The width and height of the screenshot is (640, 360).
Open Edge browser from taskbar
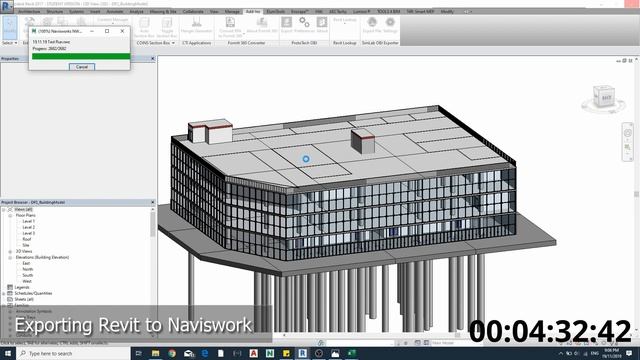pos(204,353)
